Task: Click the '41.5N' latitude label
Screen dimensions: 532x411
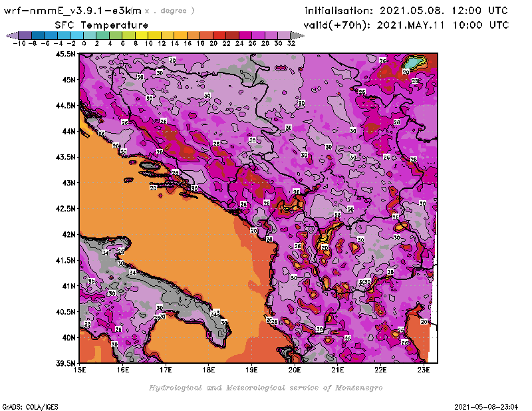Action: point(65,260)
